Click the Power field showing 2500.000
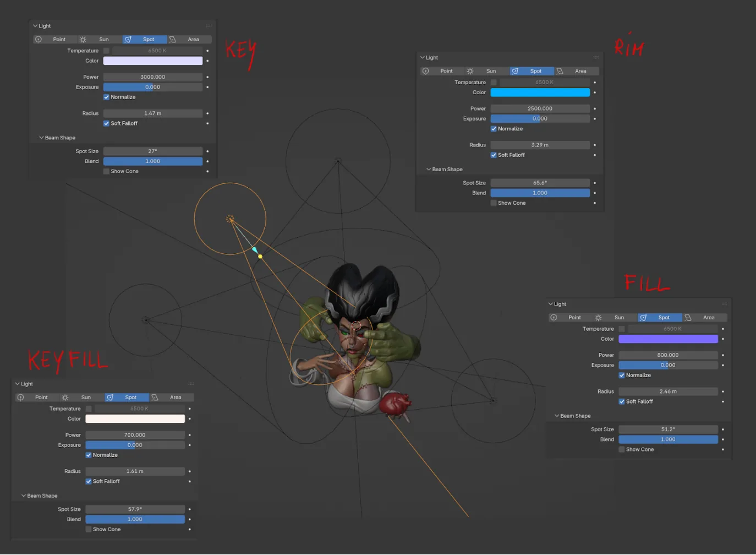 point(540,109)
